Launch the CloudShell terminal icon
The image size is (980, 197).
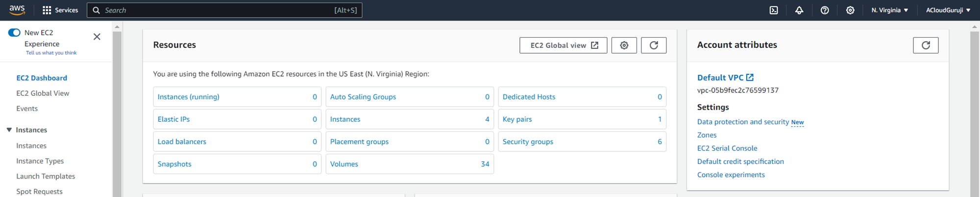[x=774, y=10]
